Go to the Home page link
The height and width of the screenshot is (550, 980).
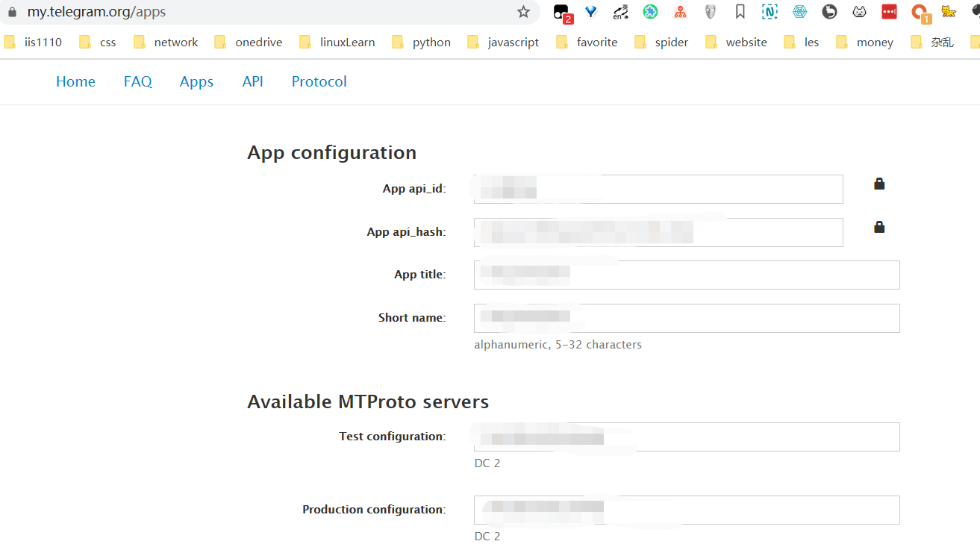[x=75, y=81]
